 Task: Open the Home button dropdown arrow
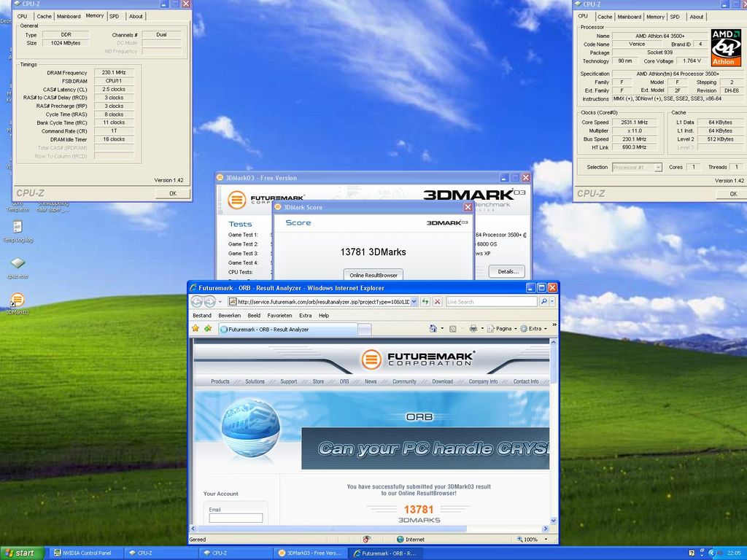coord(442,329)
